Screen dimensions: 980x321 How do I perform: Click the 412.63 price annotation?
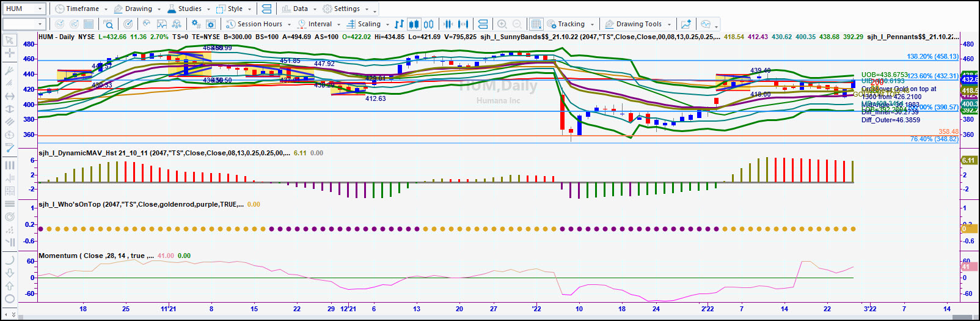coord(375,98)
